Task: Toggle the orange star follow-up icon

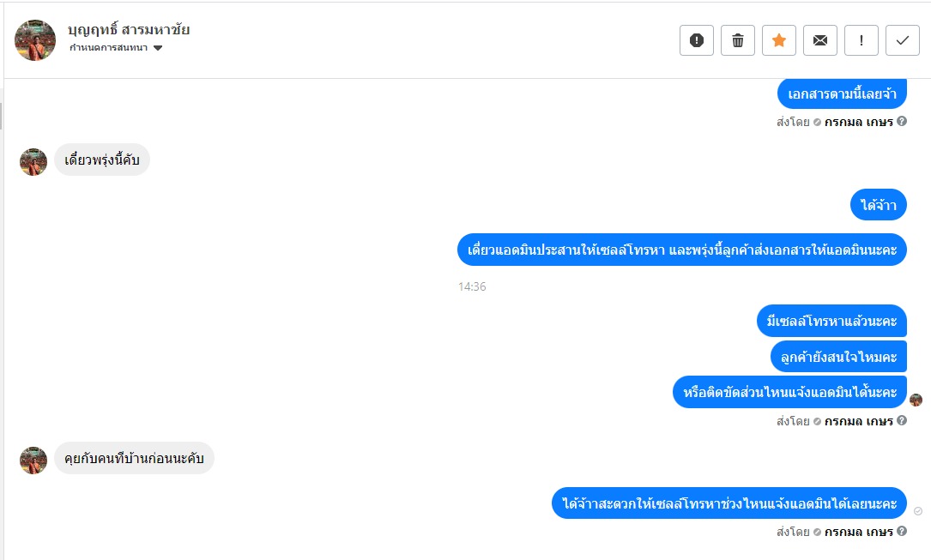Action: [779, 40]
